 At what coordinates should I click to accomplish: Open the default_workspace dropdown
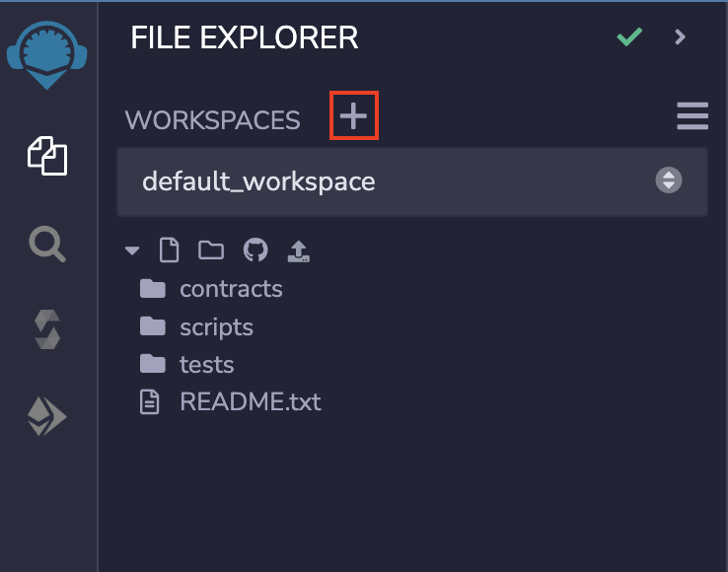coord(411,181)
